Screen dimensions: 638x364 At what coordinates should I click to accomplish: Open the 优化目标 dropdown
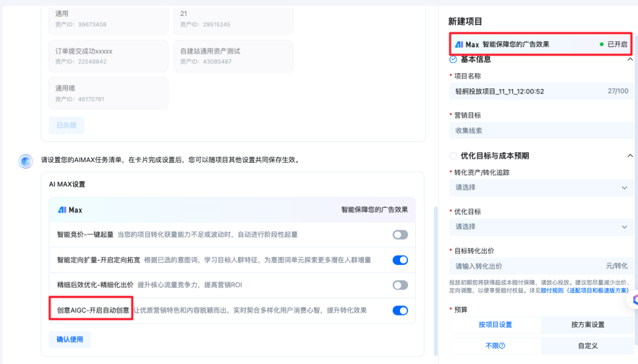tap(541, 227)
